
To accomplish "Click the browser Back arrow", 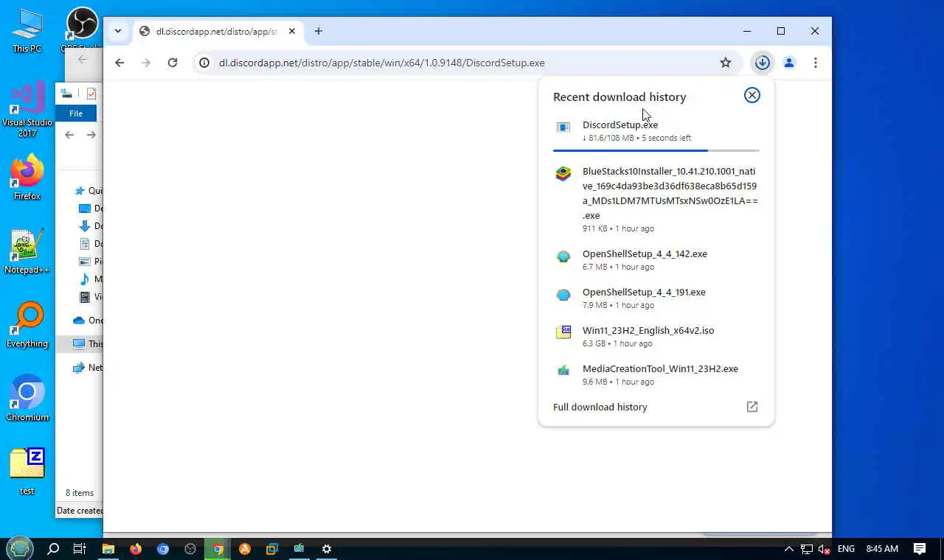I will coord(119,63).
